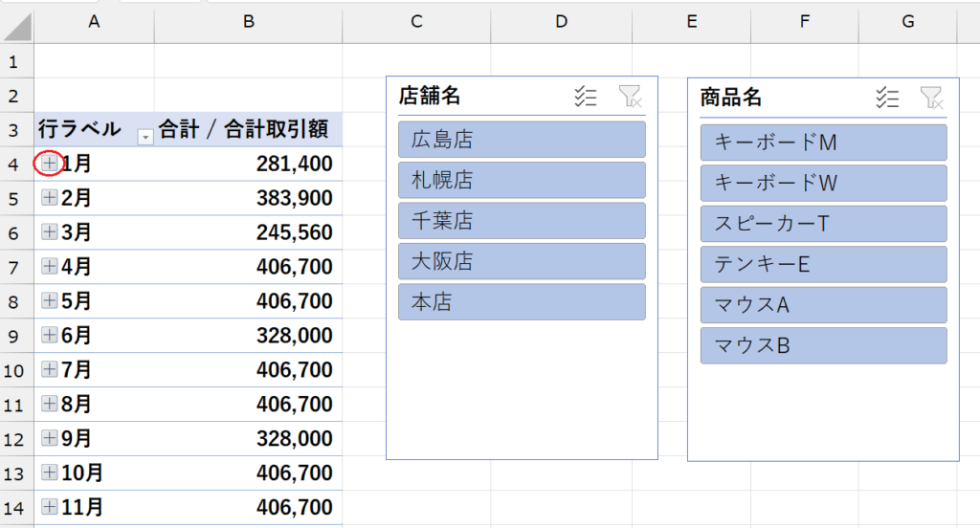Expand the 6月 row group
Viewport: 980px width, 528px height.
point(50,336)
